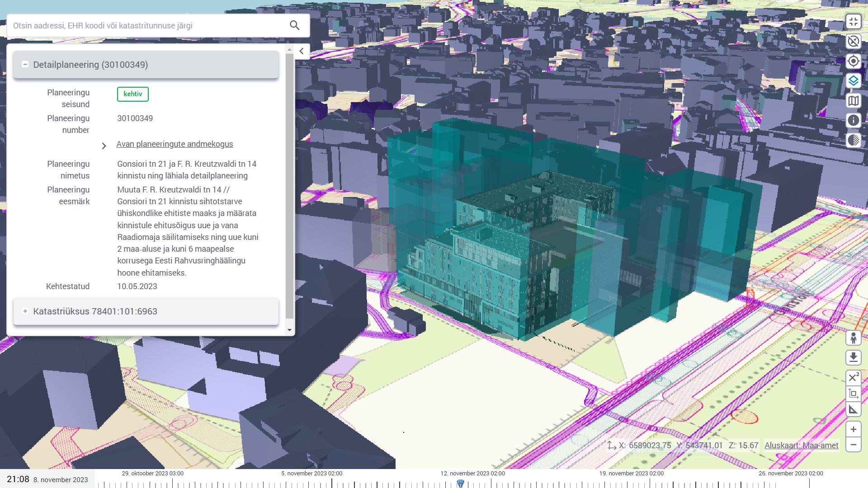Click the download icon button
Image resolution: width=868 pixels, height=488 pixels.
point(853,357)
